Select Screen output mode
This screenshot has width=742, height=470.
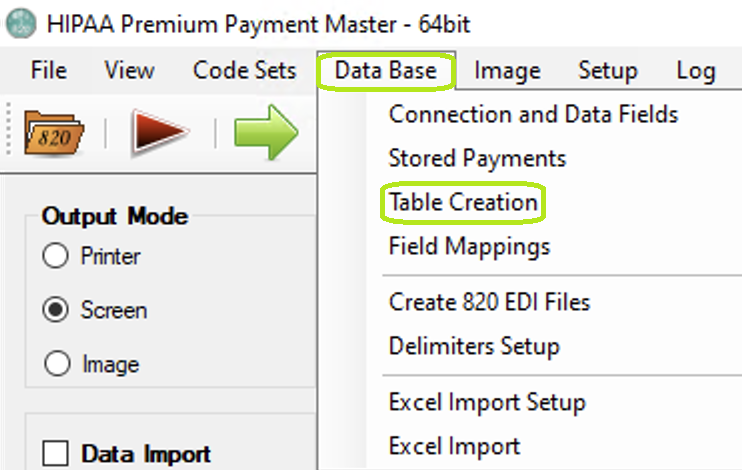pyautogui.click(x=55, y=310)
